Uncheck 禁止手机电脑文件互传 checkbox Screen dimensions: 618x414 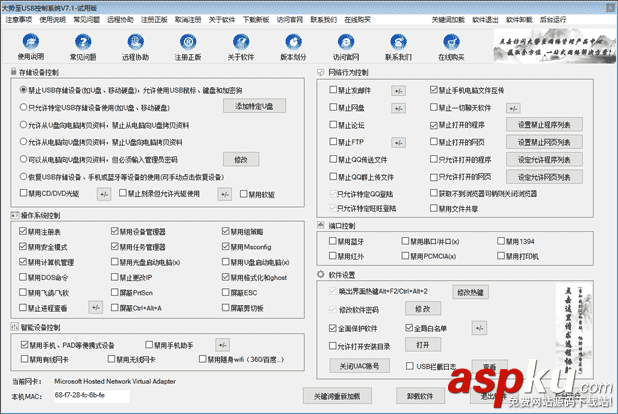pyautogui.click(x=434, y=90)
